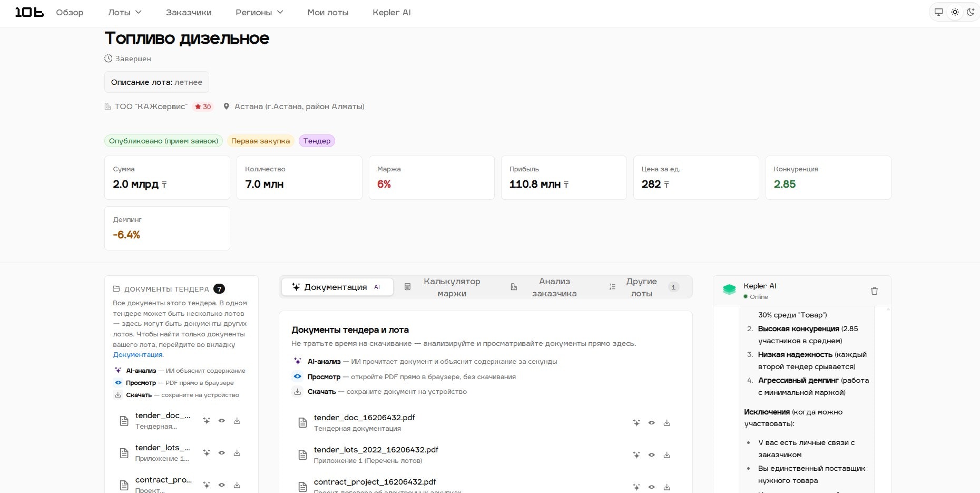Open tender_lots_2022_16206432.pdf file name
Image resolution: width=980 pixels, height=493 pixels.
(x=376, y=450)
